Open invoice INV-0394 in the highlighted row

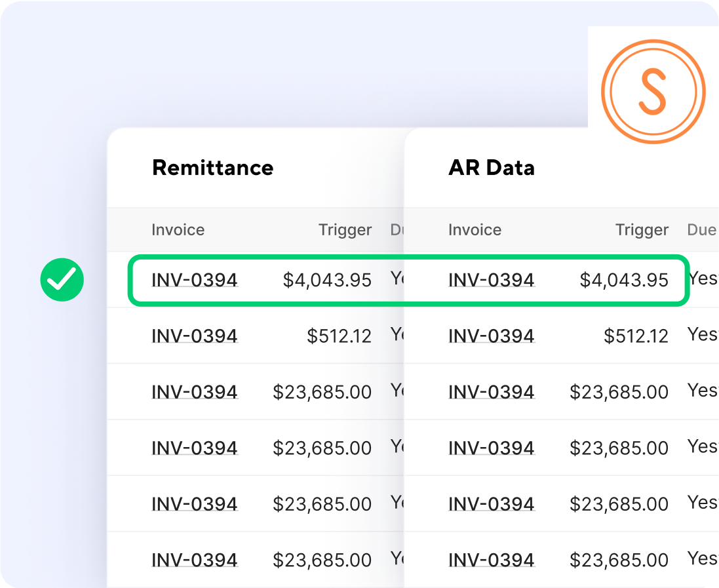coord(195,279)
